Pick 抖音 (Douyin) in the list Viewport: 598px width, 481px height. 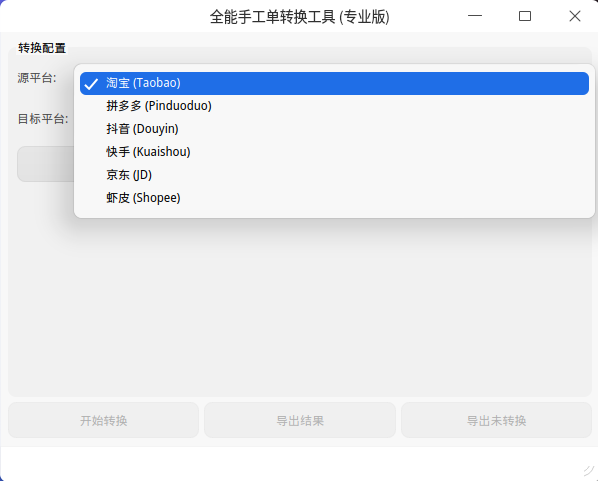point(334,129)
